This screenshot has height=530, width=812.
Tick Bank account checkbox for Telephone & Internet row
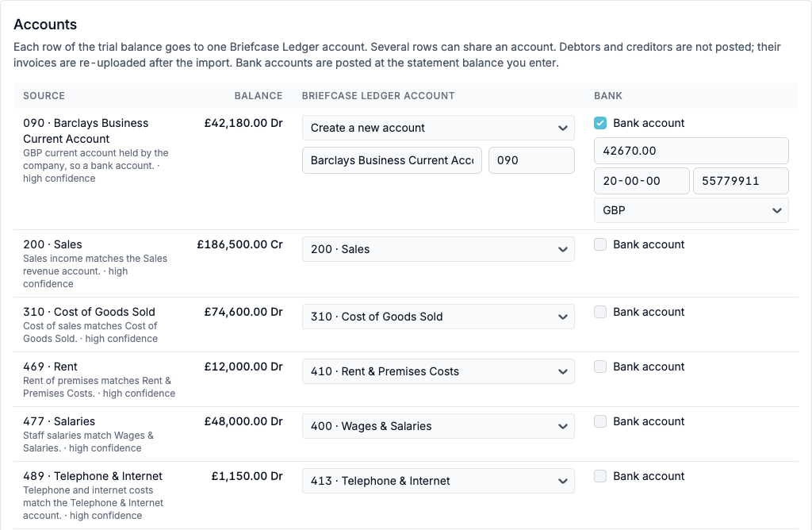[600, 476]
